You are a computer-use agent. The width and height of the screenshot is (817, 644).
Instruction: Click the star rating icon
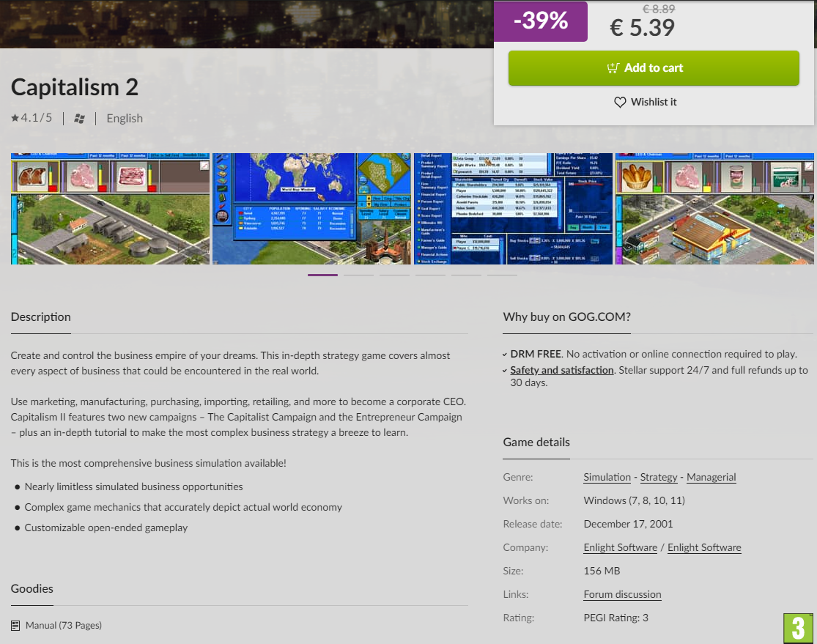(x=15, y=118)
